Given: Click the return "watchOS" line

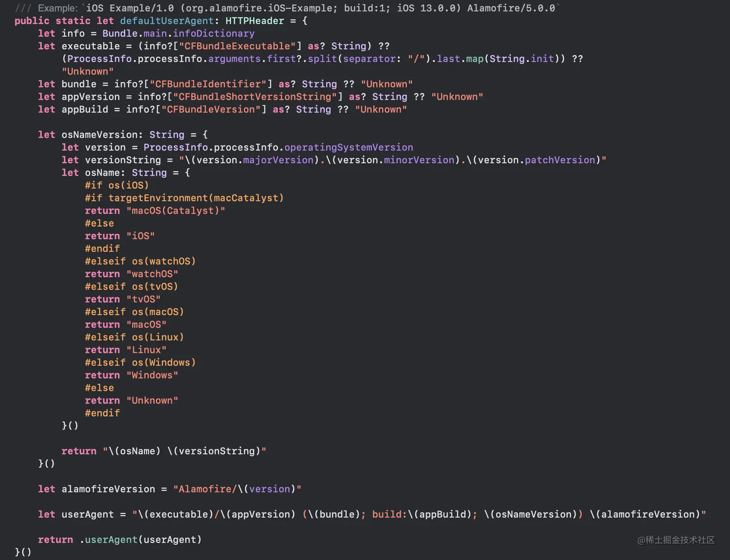Looking at the screenshot, I should click(x=132, y=274).
